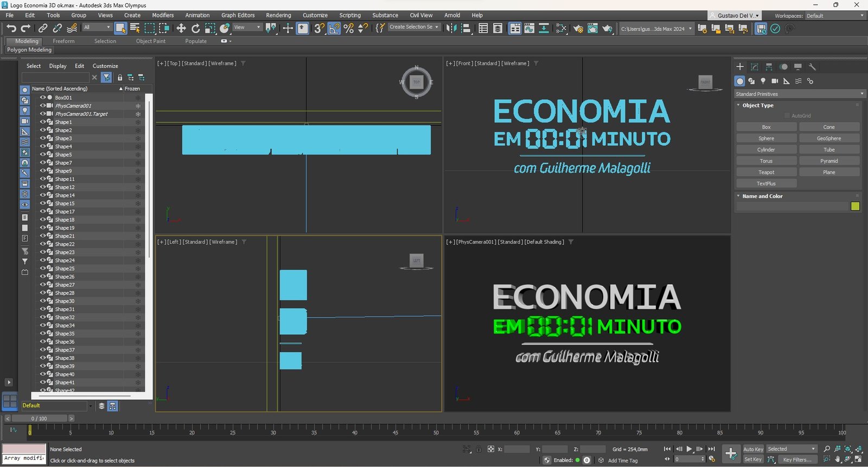
Task: Toggle visibility of Shape12
Action: pos(43,187)
